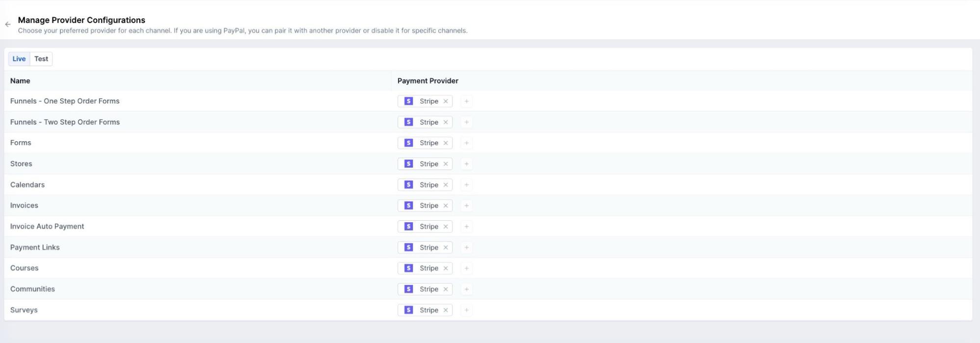Remove Stripe from the Surveys channel
This screenshot has width=980, height=343.
click(446, 310)
